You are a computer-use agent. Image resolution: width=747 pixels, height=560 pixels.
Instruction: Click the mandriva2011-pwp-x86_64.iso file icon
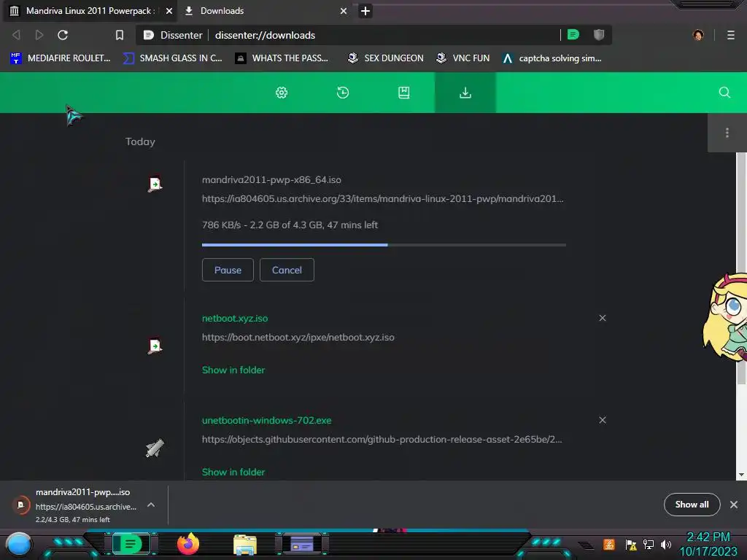(x=155, y=184)
